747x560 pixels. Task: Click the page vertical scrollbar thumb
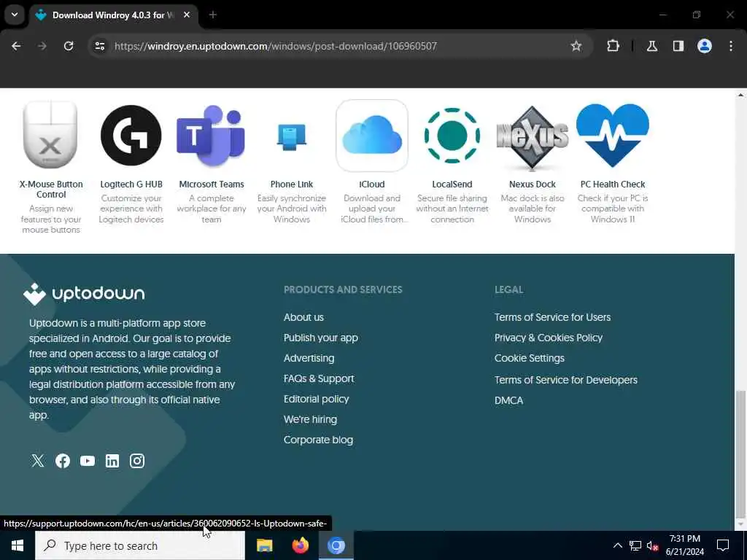pyautogui.click(x=740, y=454)
